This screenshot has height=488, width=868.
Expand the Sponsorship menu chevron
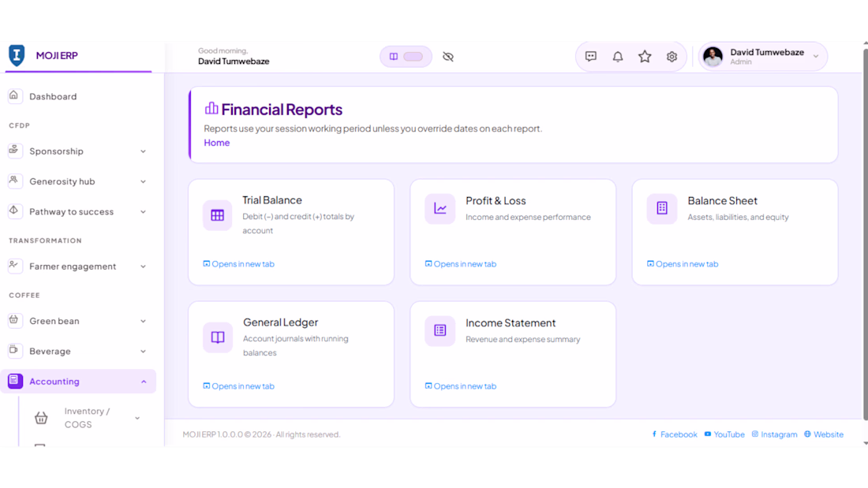pyautogui.click(x=143, y=151)
